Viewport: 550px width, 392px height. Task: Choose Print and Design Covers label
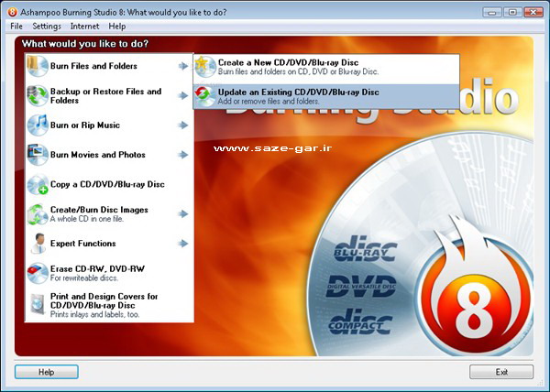104,301
